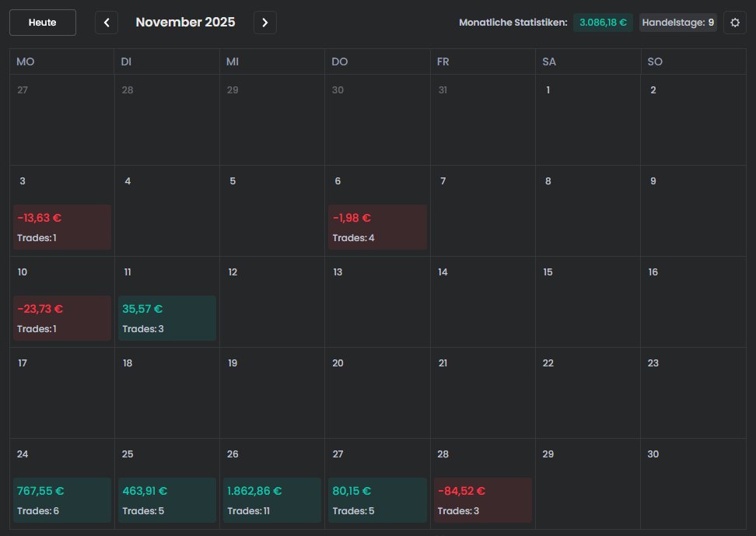Select day 15 in the calendar

pos(588,302)
